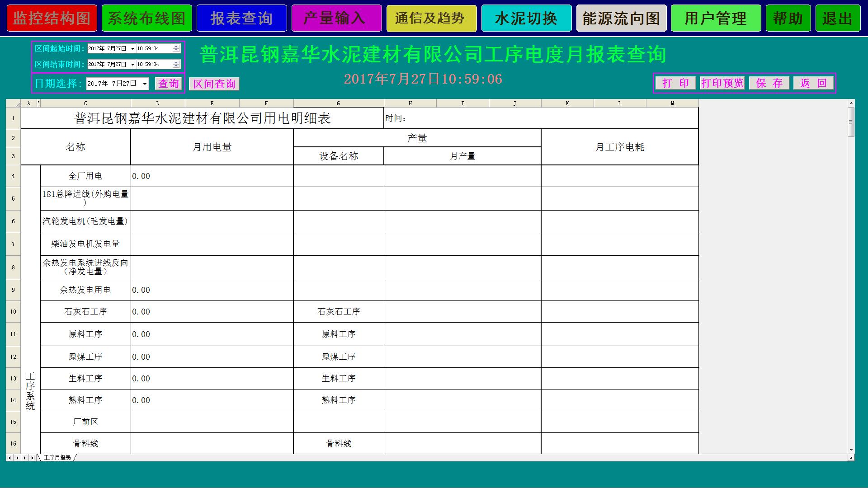The width and height of the screenshot is (868, 488).
Task: Open the 监控结构图 page
Action: click(52, 18)
